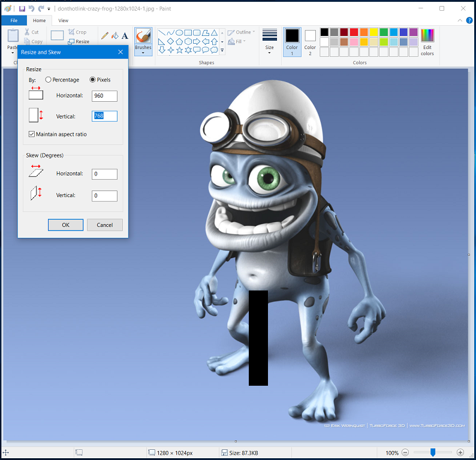The width and height of the screenshot is (476, 460).
Task: Select the Hexagon shape
Action: 188,41
